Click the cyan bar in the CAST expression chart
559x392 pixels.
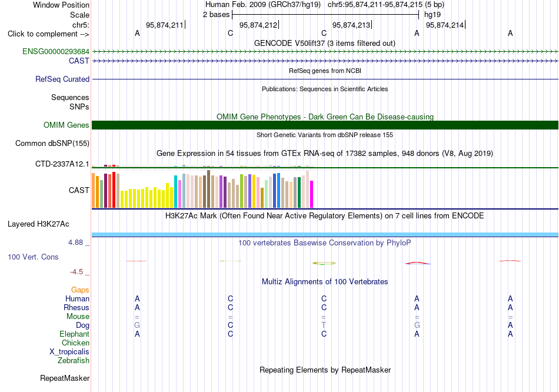[176, 191]
